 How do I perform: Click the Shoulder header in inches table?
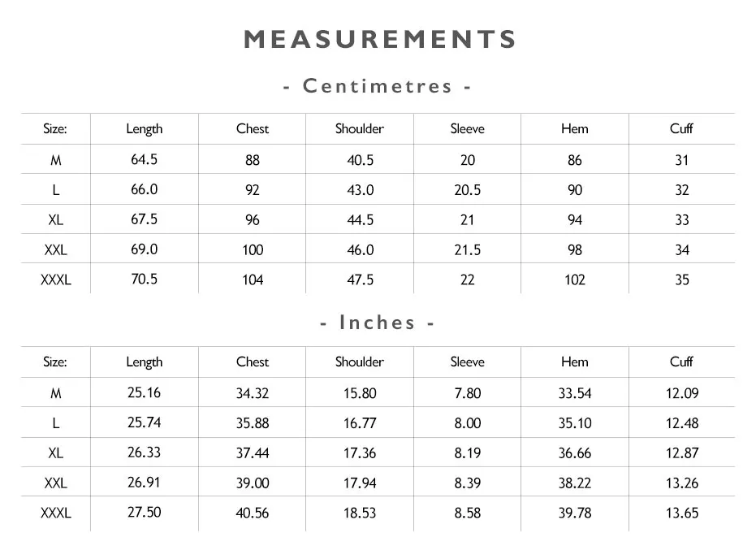click(x=360, y=362)
